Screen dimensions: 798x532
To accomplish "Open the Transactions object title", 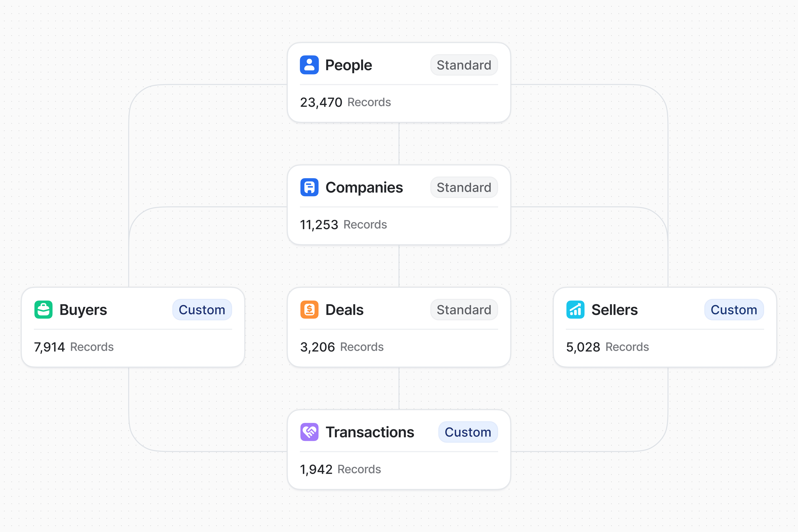I will pos(369,432).
